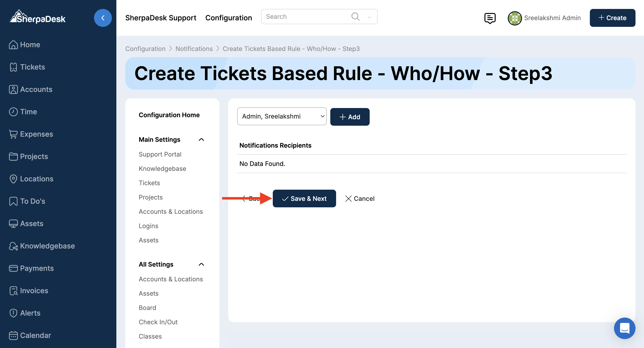The height and width of the screenshot is (348, 644).
Task: Collapse the sidebar with arrow button
Action: pyautogui.click(x=103, y=18)
